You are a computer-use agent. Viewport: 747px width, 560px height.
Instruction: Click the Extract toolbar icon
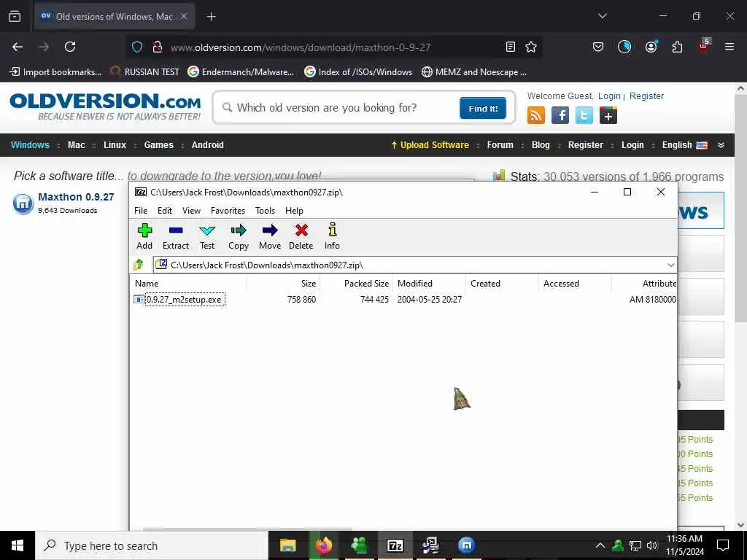176,237
